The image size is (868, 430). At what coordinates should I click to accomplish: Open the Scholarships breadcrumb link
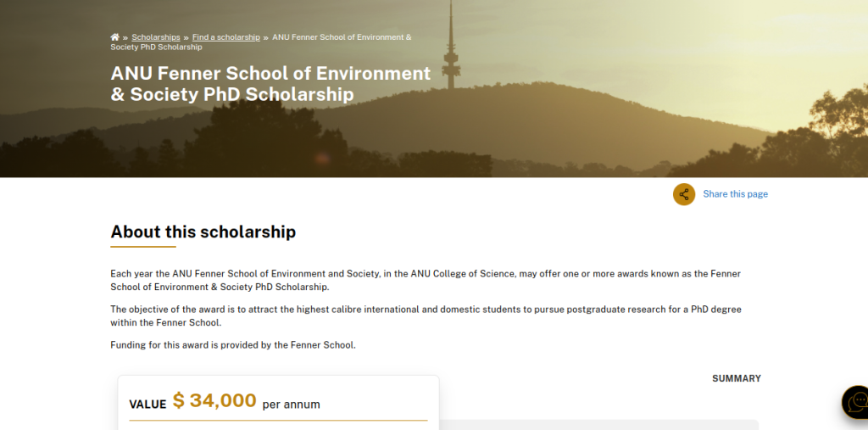pyautogui.click(x=156, y=37)
